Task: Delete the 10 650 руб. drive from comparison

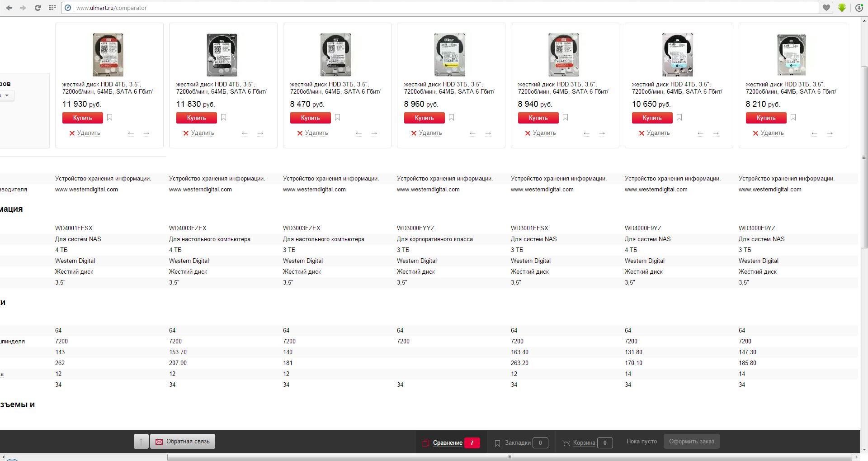Action: click(x=654, y=133)
